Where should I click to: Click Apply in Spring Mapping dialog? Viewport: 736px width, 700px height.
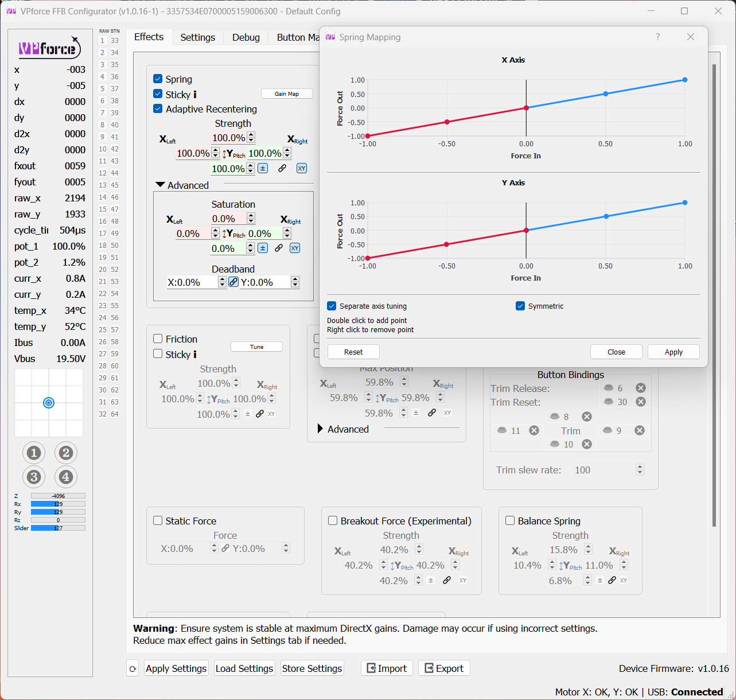coord(673,352)
